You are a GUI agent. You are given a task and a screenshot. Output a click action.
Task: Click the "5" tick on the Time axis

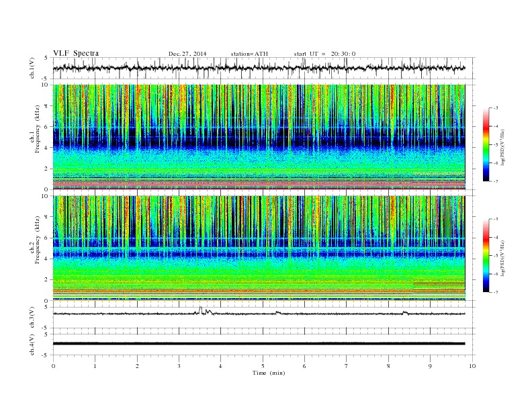pyautogui.click(x=263, y=366)
